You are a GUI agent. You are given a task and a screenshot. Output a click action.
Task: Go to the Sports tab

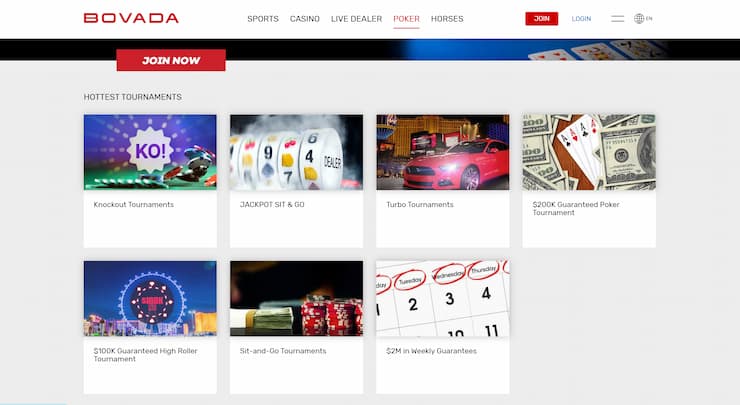263,19
